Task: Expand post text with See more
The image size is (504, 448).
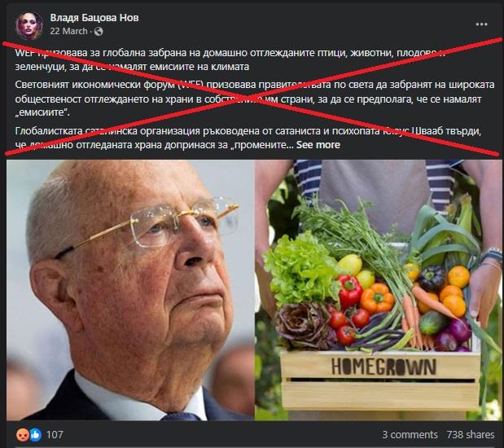Action: 318,145
